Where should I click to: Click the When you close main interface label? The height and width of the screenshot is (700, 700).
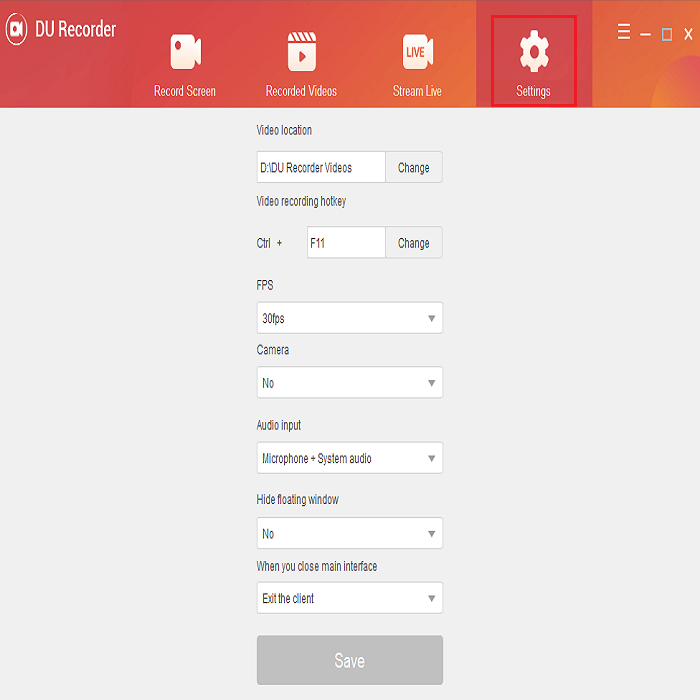coord(317,567)
